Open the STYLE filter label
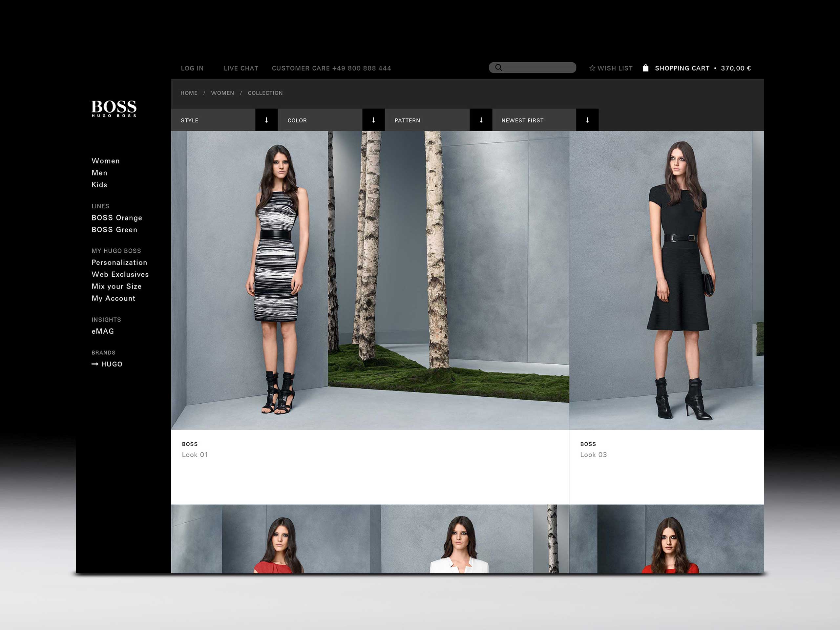This screenshot has height=630, width=840. [190, 120]
